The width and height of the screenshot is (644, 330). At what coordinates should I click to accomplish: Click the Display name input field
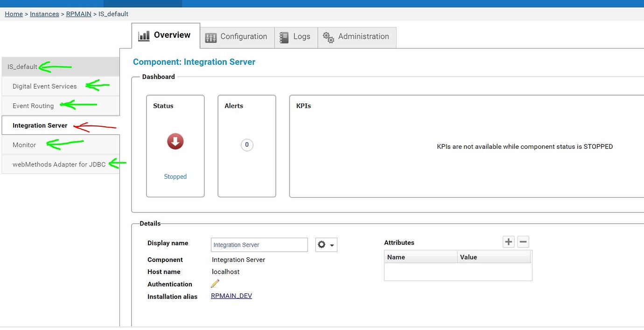coord(259,245)
